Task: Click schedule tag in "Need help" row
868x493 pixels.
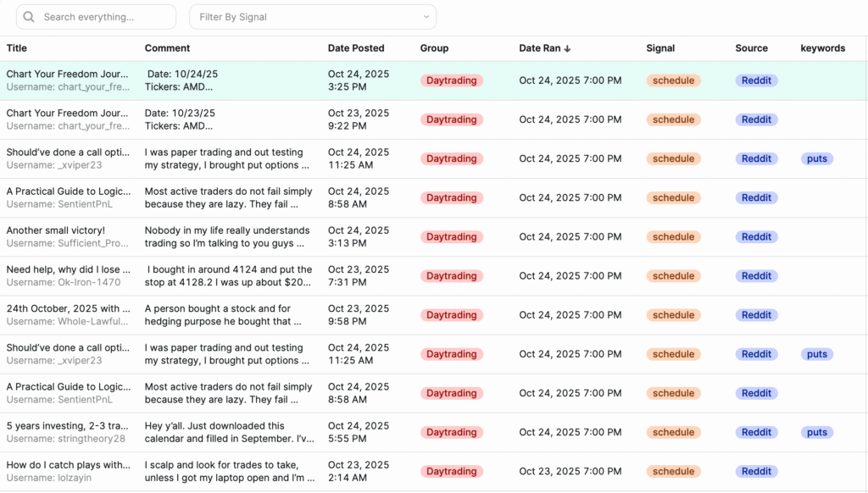Action: 674,276
